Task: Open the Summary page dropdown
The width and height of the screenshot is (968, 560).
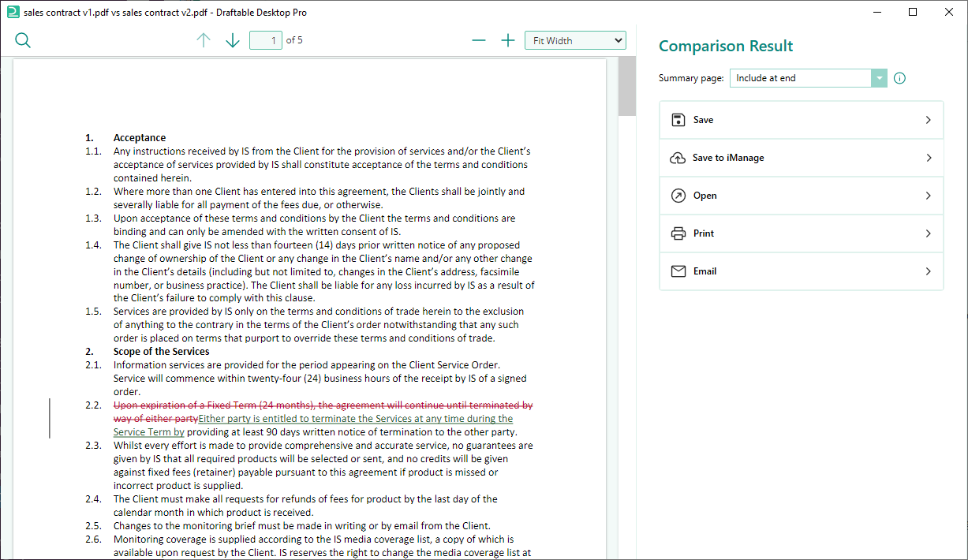Action: point(809,78)
